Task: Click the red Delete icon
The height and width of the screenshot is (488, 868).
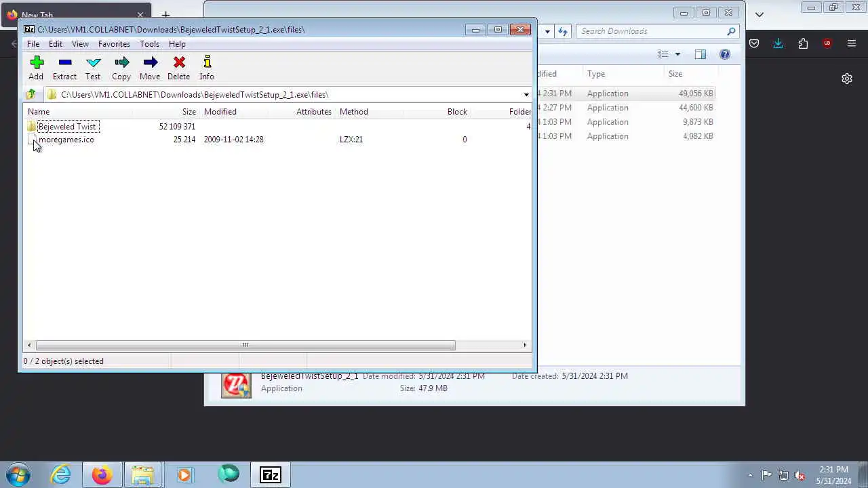Action: (x=179, y=62)
